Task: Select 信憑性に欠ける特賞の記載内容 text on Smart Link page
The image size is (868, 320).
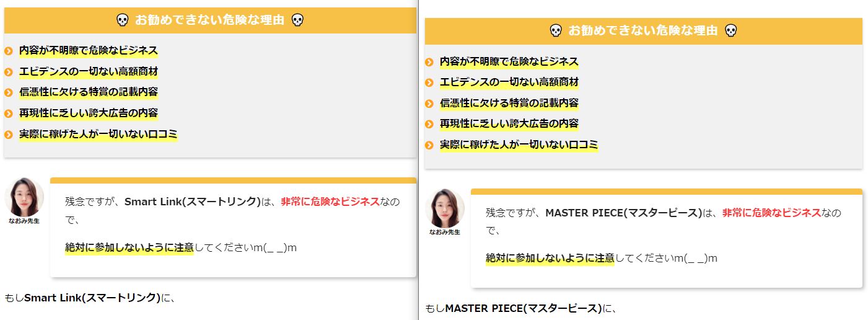Action: (x=89, y=92)
